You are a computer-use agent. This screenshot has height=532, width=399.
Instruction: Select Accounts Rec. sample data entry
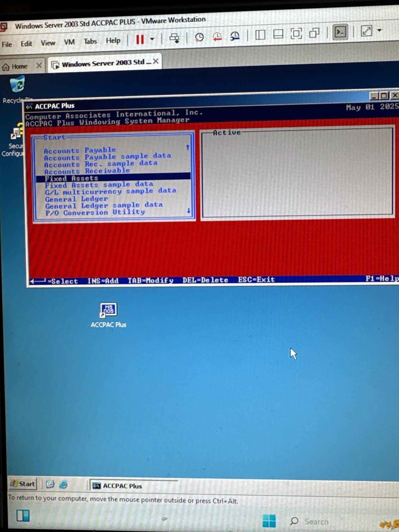pos(101,164)
